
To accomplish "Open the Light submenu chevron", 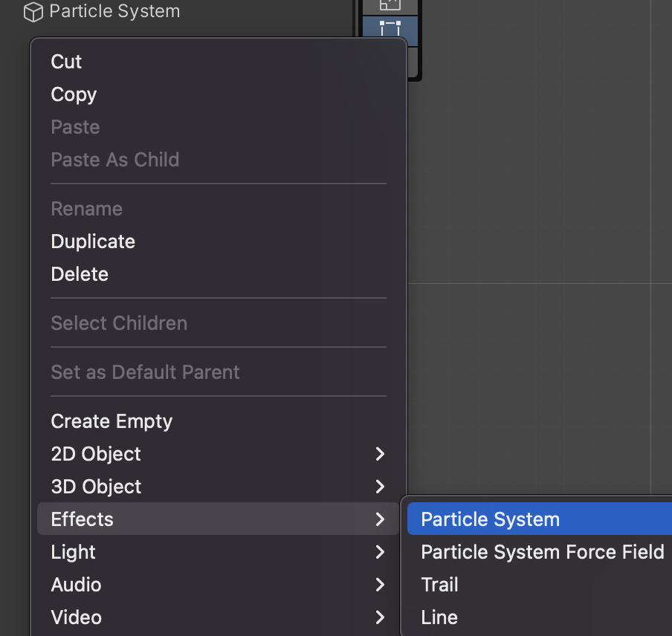I will click(x=380, y=551).
